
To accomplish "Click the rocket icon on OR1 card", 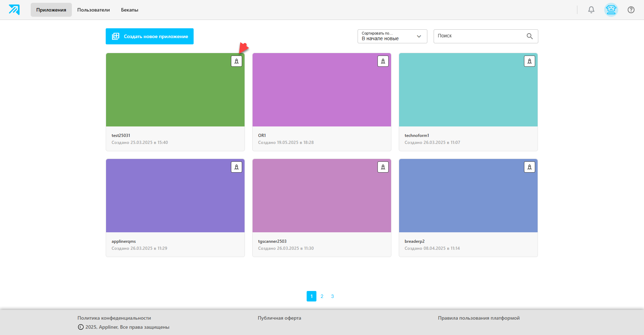I will [x=383, y=61].
